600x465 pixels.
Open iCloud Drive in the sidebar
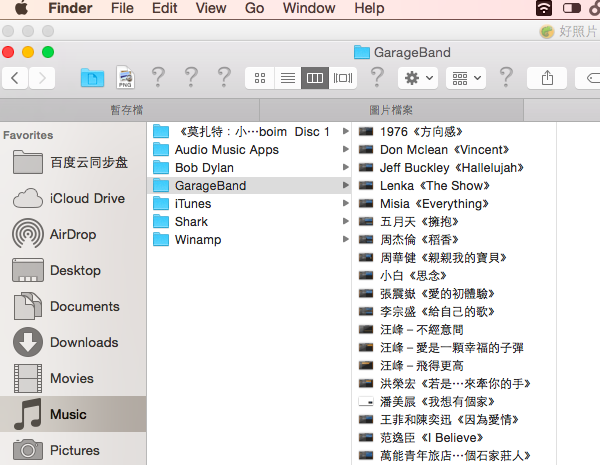pyautogui.click(x=73, y=198)
